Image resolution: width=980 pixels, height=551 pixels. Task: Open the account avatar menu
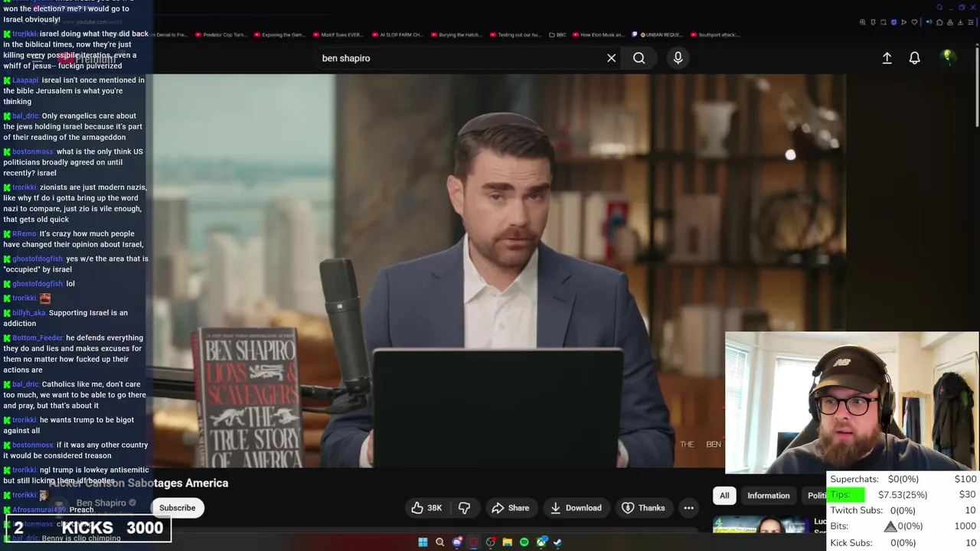click(947, 57)
